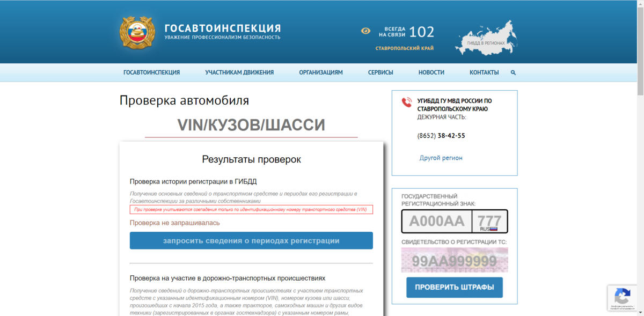The image size is (644, 316).
Task: Expand the ОРГАНИЗАЦИЯМ section
Action: click(321, 72)
